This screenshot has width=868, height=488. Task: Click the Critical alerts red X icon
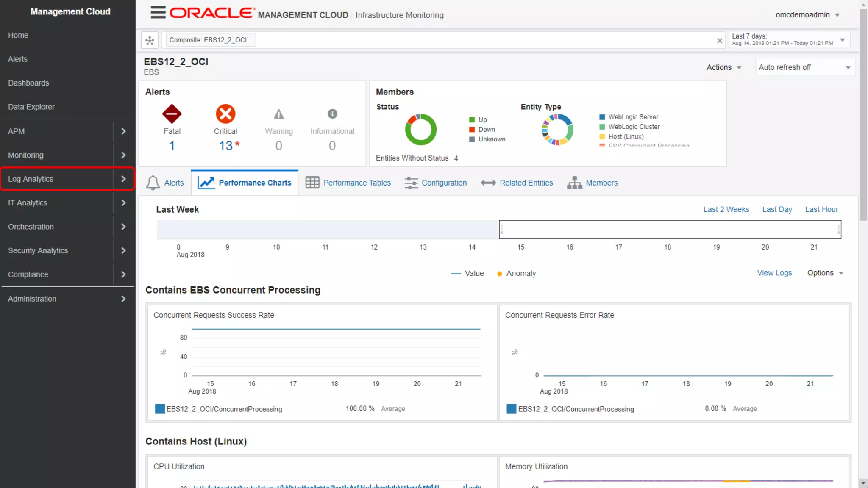pos(225,114)
